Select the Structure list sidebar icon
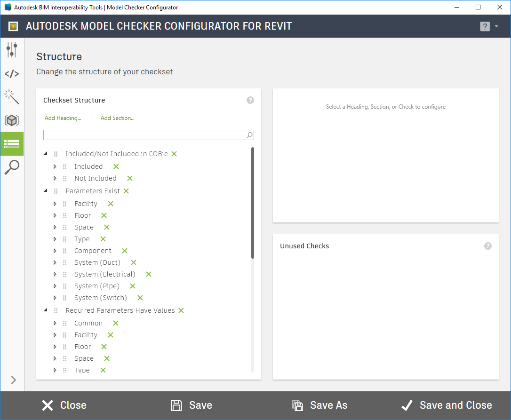This screenshot has width=511, height=420. coord(12,144)
